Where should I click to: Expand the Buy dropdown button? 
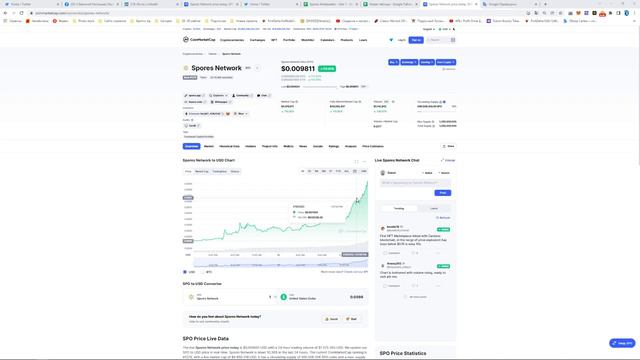click(x=393, y=62)
